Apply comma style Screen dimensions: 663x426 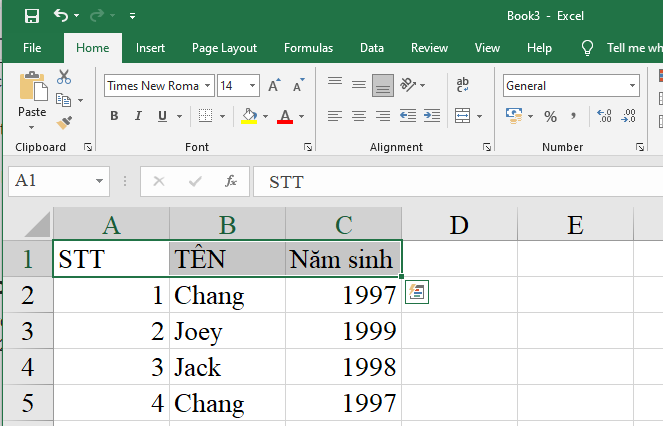click(573, 116)
